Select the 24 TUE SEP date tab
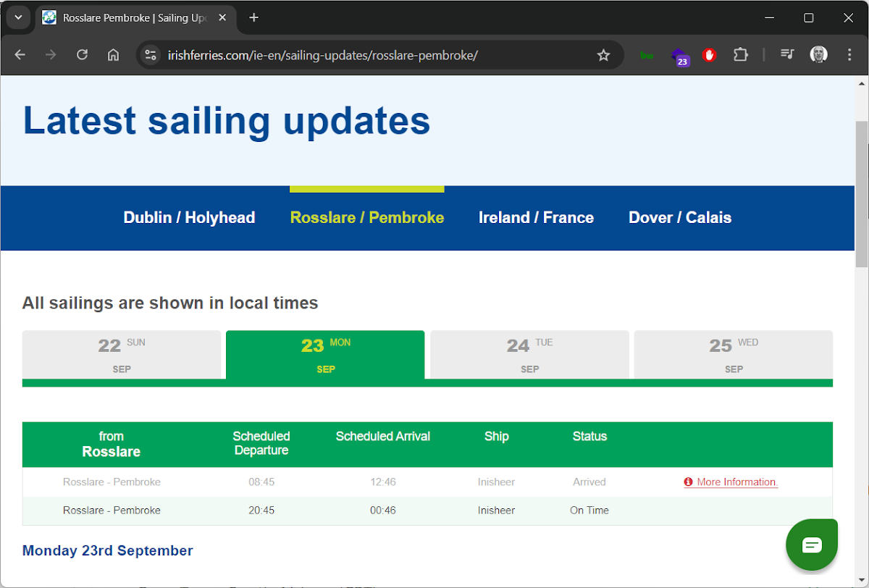Viewport: 869px width, 588px height. (x=529, y=355)
